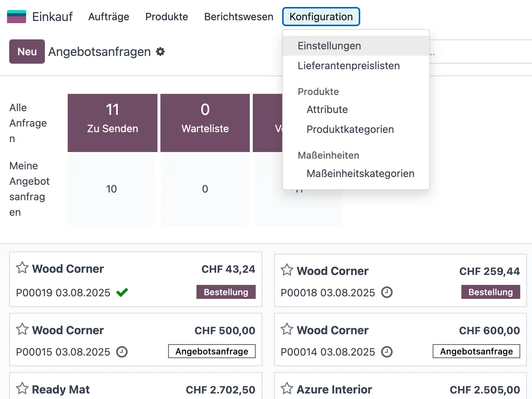Click the clock activity icon on P00015
The image size is (532, 399).
click(122, 352)
